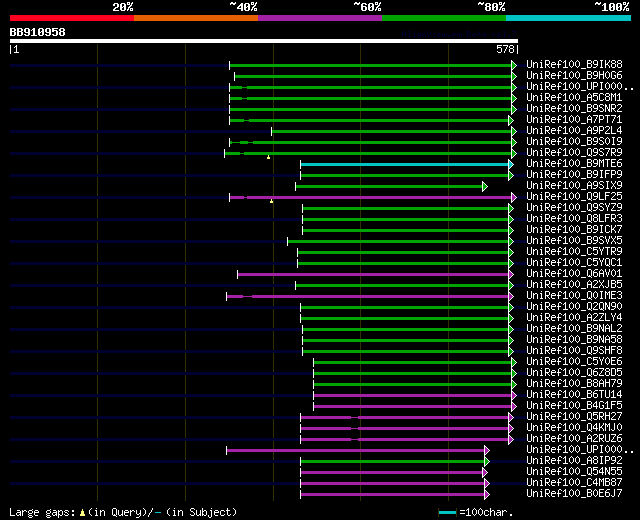The width and height of the screenshot is (640, 520).
Task: Click the query end position 578
Action: pos(505,49)
